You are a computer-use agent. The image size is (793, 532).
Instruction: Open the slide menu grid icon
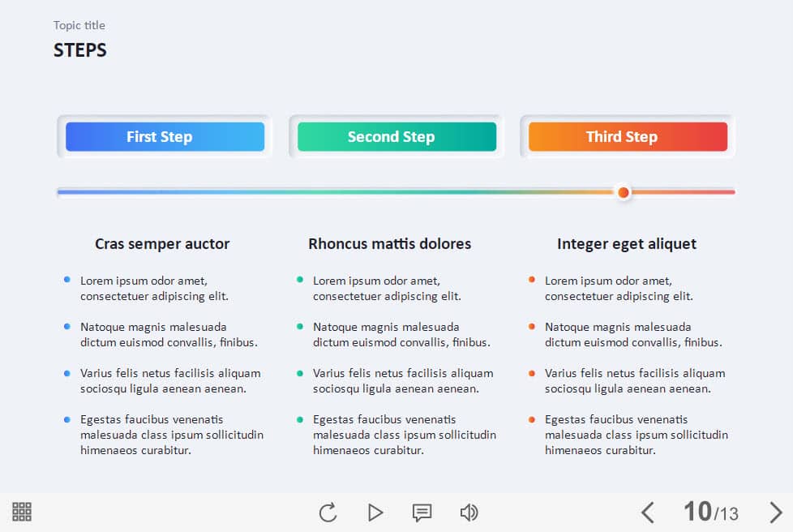[x=21, y=512]
